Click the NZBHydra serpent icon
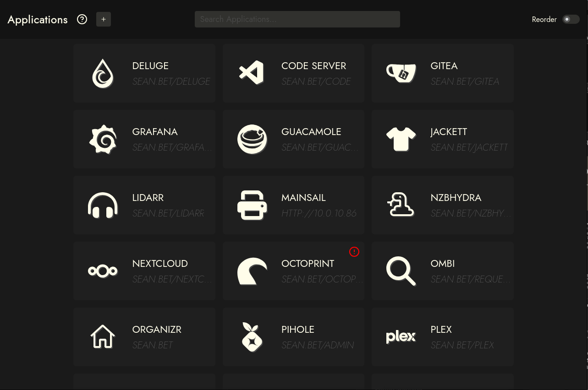588x390 pixels. 401,205
